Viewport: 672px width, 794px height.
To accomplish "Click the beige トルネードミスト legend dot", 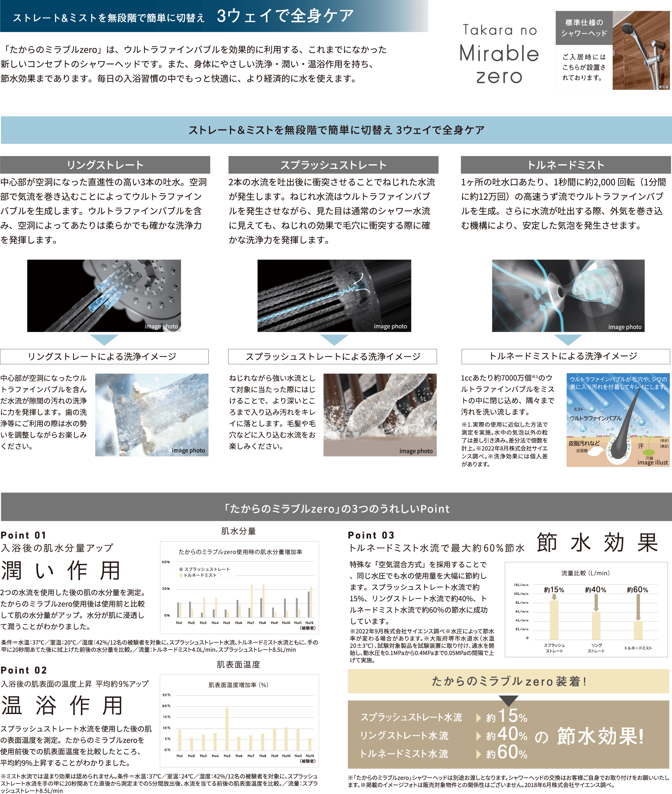I will click(181, 575).
